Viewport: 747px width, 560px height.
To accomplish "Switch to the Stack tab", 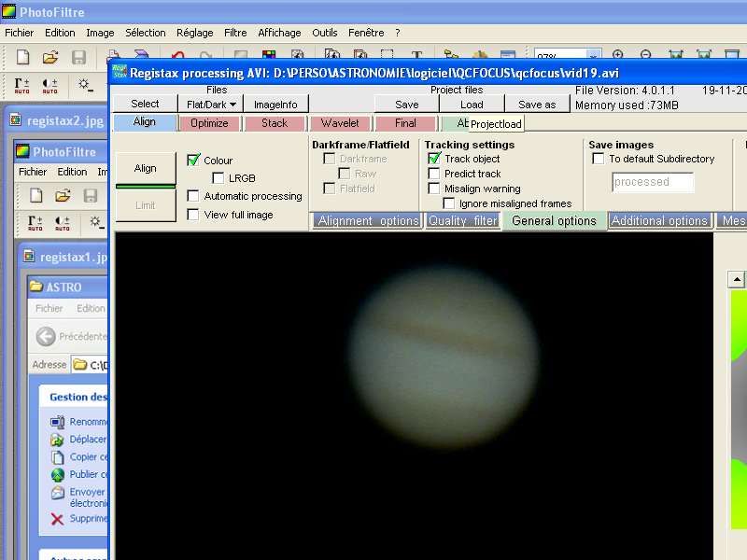I will pos(275,123).
